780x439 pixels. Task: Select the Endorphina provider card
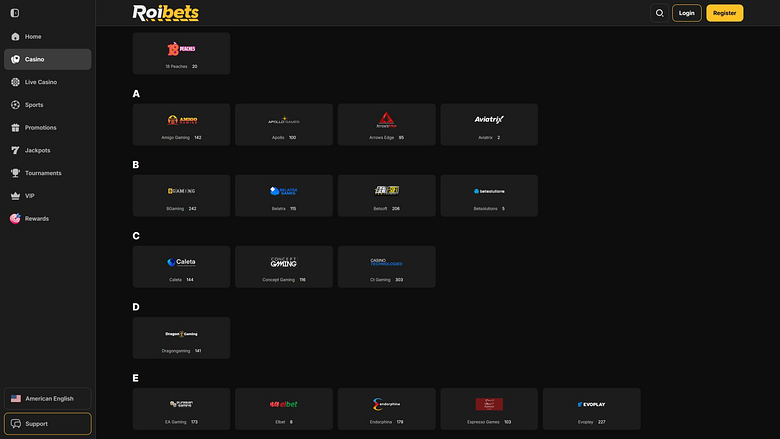point(387,409)
